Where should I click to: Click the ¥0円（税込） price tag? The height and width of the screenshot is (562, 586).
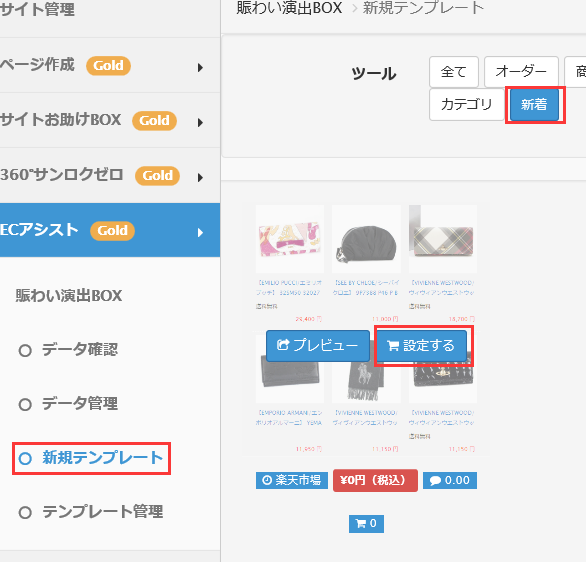coord(375,481)
